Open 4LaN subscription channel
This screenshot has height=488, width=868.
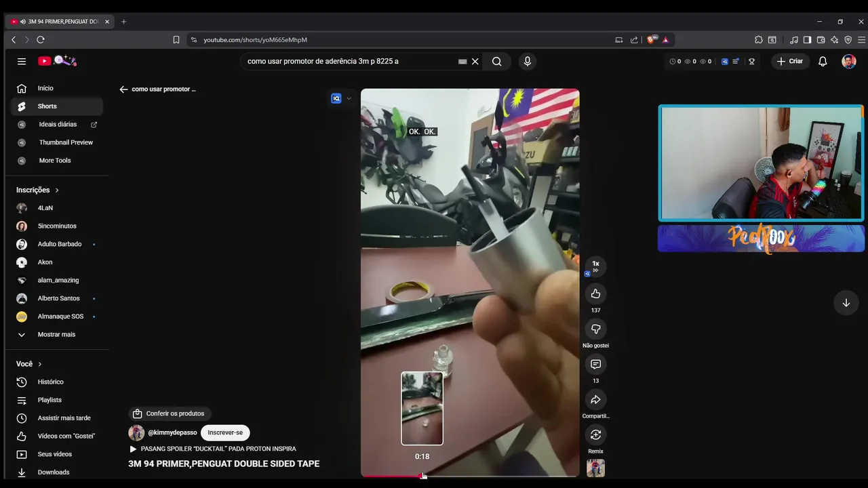[57, 208]
